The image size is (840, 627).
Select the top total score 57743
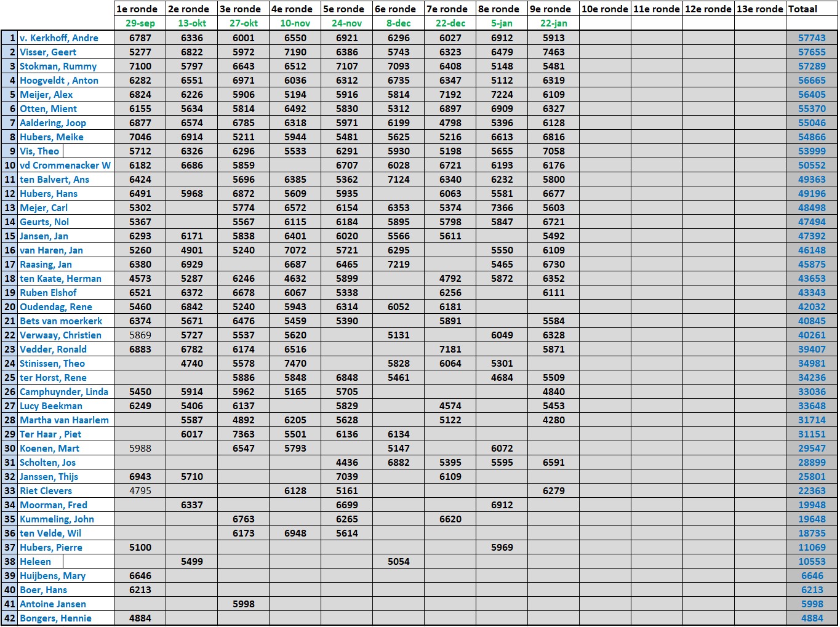click(x=812, y=38)
